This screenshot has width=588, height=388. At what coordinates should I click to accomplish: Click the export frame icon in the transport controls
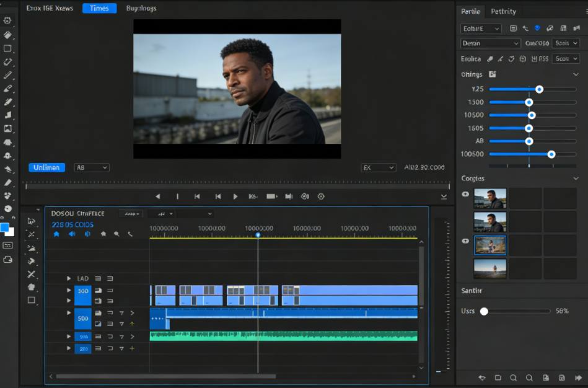(x=288, y=196)
